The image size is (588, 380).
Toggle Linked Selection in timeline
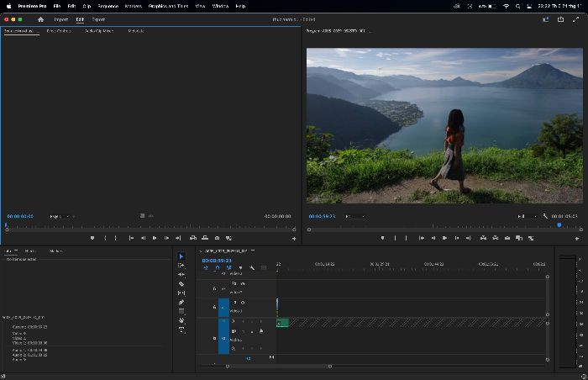(x=228, y=267)
